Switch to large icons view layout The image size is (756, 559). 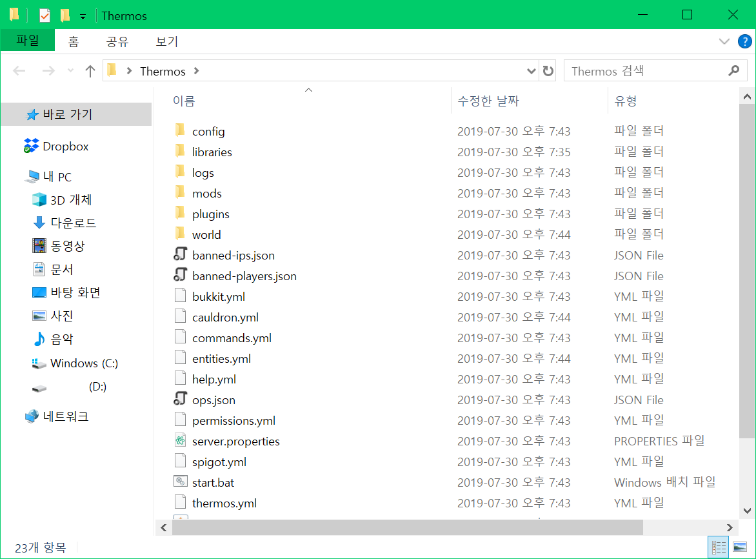point(740,547)
